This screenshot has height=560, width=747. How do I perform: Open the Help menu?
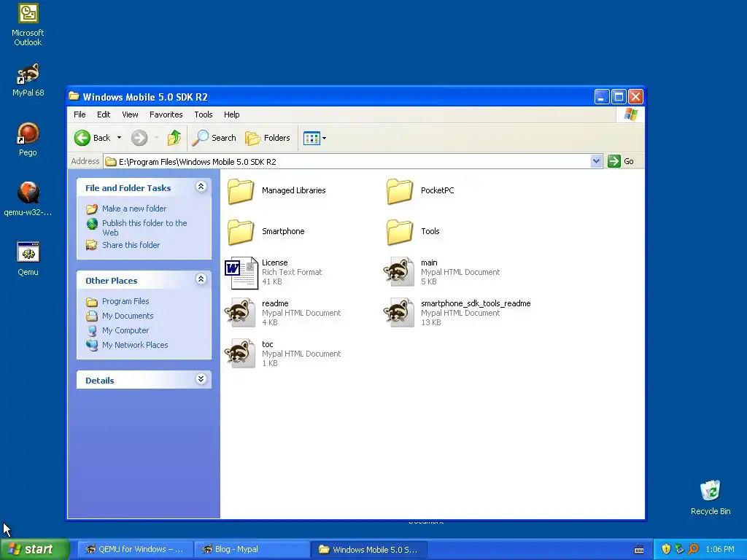point(231,114)
